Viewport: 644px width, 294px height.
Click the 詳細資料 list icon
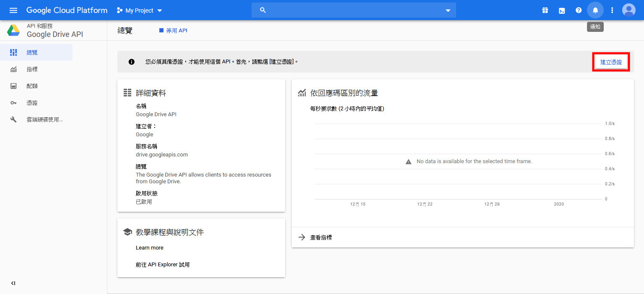[127, 93]
